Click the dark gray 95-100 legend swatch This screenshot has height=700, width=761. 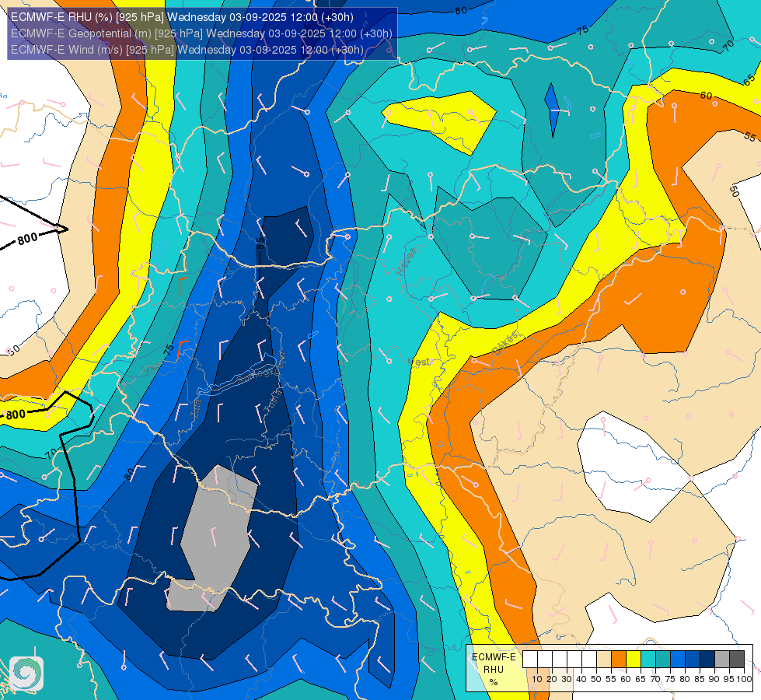[737, 660]
